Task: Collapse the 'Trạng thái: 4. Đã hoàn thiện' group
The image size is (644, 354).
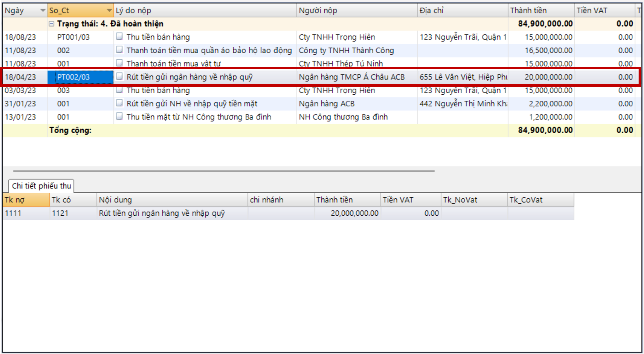Action: (51, 24)
